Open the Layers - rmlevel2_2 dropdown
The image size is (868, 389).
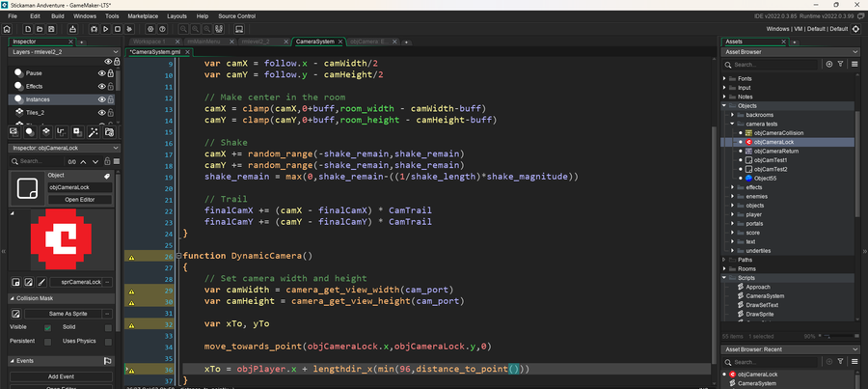click(65, 52)
